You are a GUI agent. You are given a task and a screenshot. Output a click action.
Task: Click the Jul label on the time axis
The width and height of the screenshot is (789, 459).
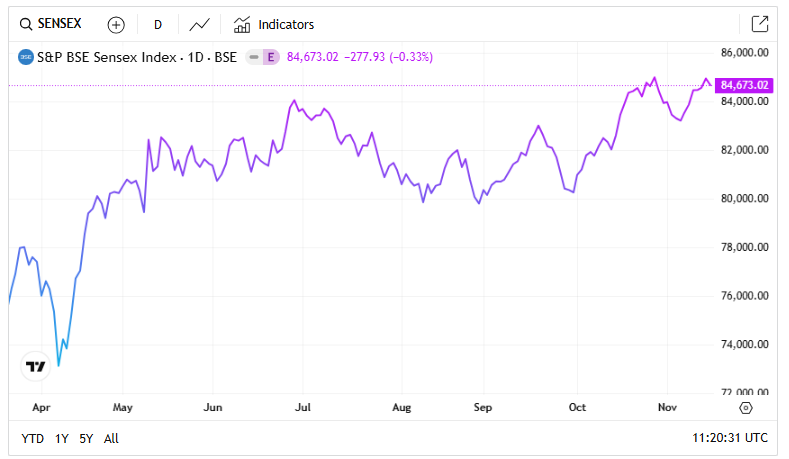pos(303,408)
